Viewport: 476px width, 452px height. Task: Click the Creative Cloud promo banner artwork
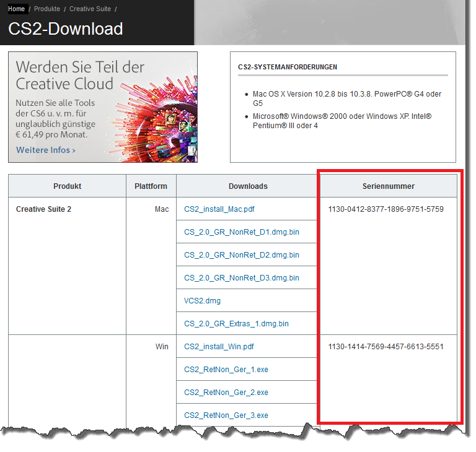coord(155,106)
